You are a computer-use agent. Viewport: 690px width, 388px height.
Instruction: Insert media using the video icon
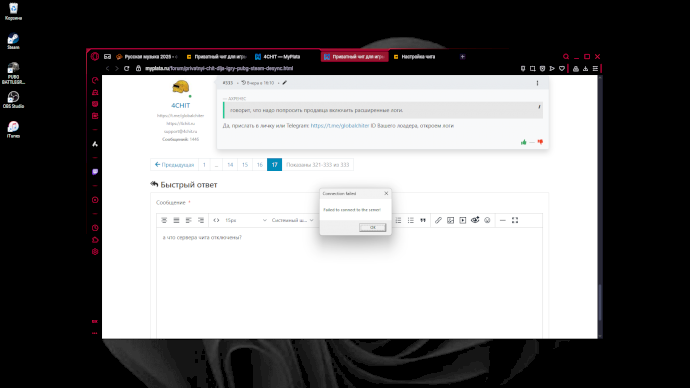point(462,220)
